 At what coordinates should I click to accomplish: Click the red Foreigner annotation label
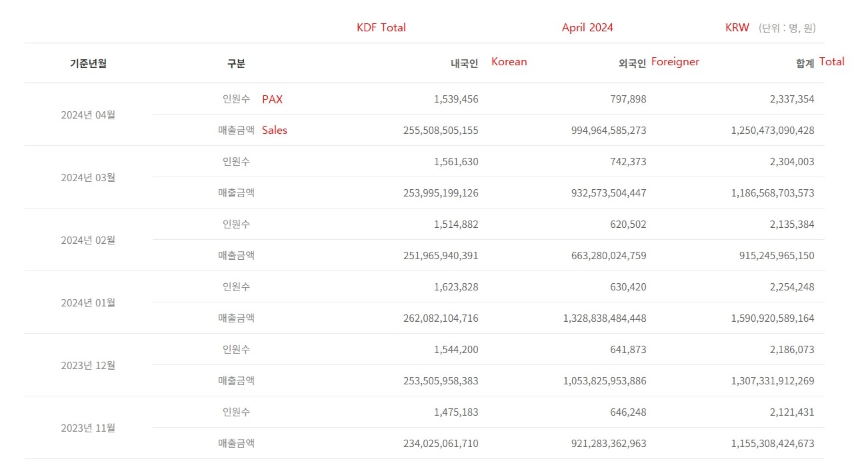(x=675, y=61)
